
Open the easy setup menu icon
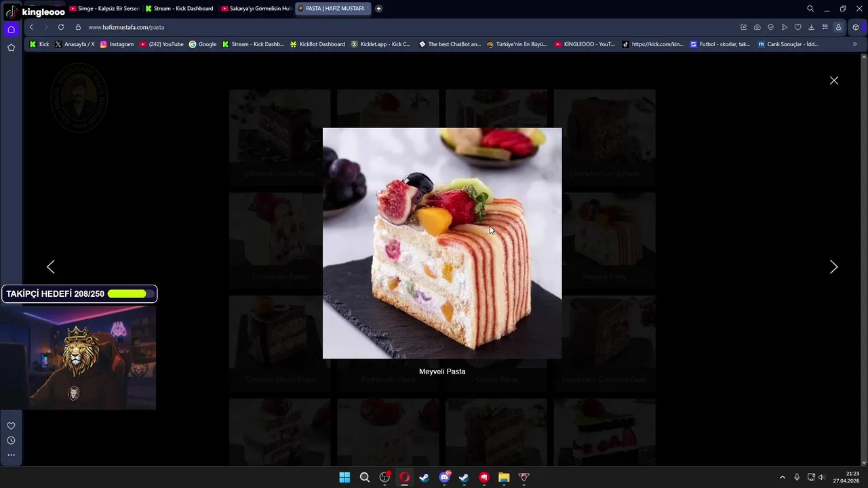825,27
